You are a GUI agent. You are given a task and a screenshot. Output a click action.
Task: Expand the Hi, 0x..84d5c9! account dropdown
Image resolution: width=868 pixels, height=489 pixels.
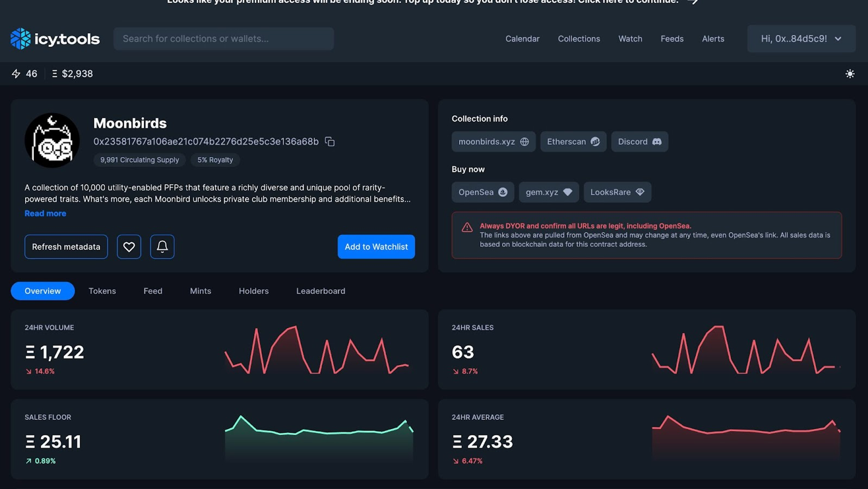tap(801, 39)
